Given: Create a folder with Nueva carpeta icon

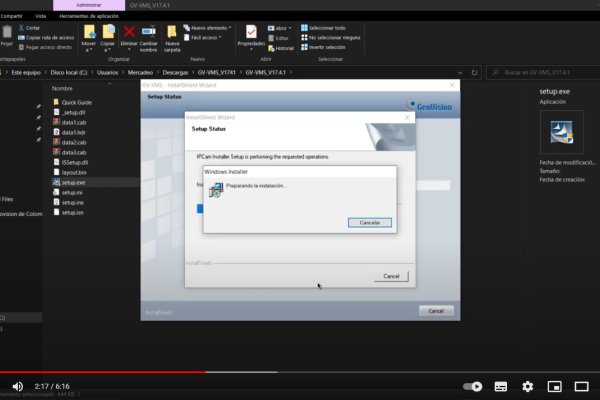Looking at the screenshot, I should 172,32.
